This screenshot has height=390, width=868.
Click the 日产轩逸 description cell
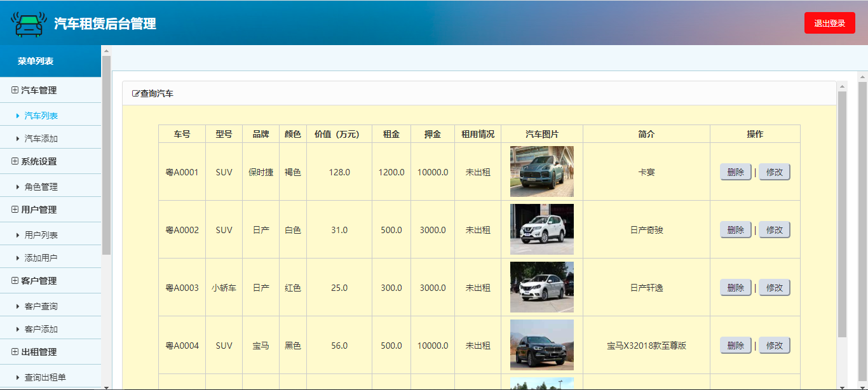pos(647,288)
